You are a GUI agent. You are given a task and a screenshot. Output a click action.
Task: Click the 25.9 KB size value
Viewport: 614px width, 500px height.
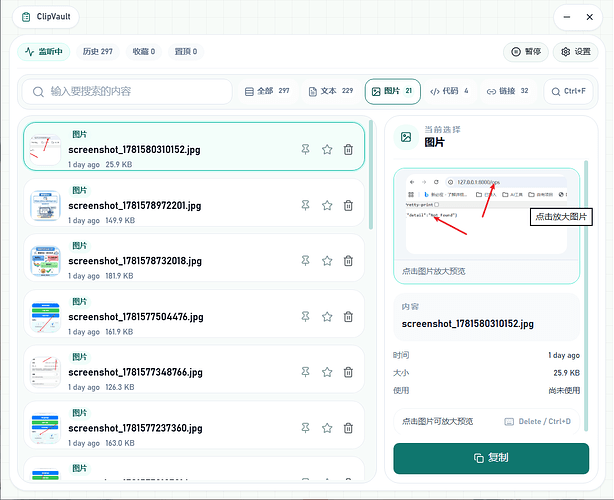566,373
